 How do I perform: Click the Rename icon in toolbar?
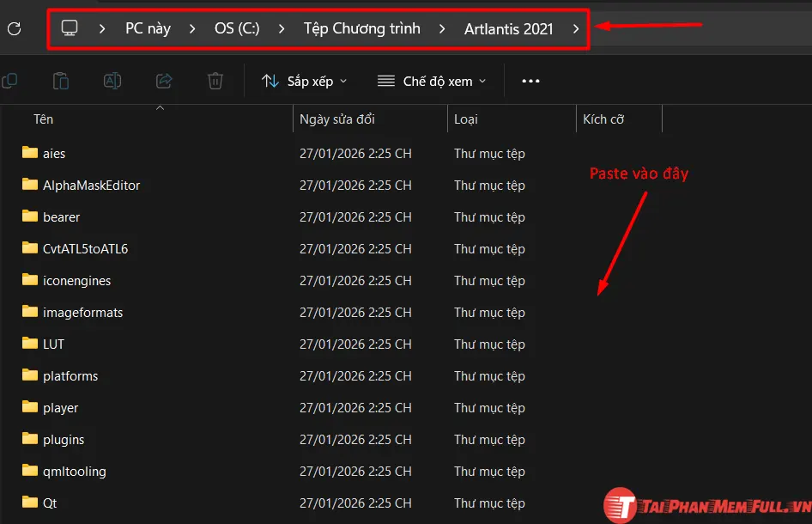(112, 81)
